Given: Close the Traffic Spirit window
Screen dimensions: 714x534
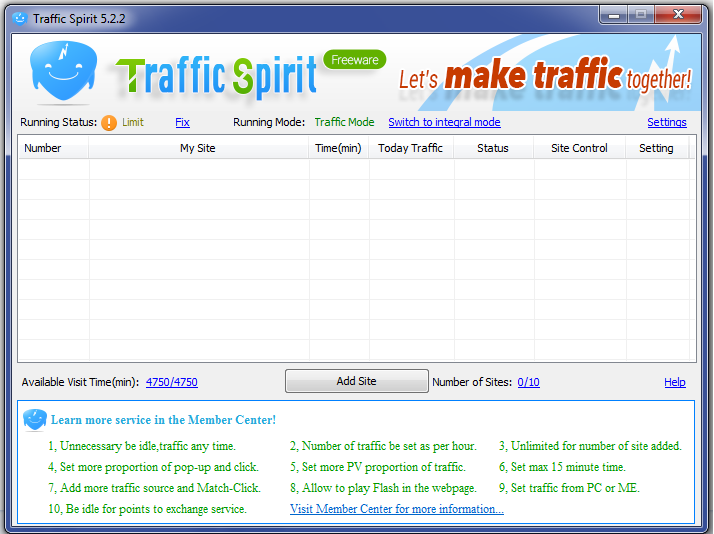Looking at the screenshot, I should click(678, 15).
